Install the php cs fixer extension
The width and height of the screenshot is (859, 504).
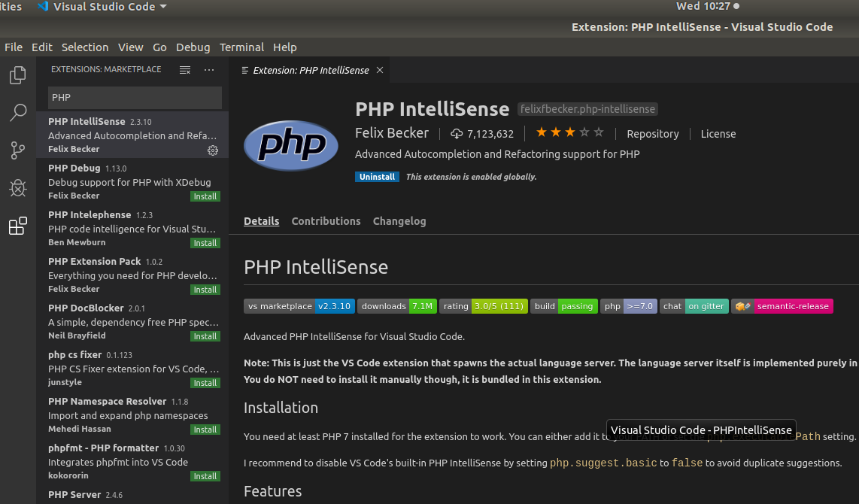click(x=205, y=382)
